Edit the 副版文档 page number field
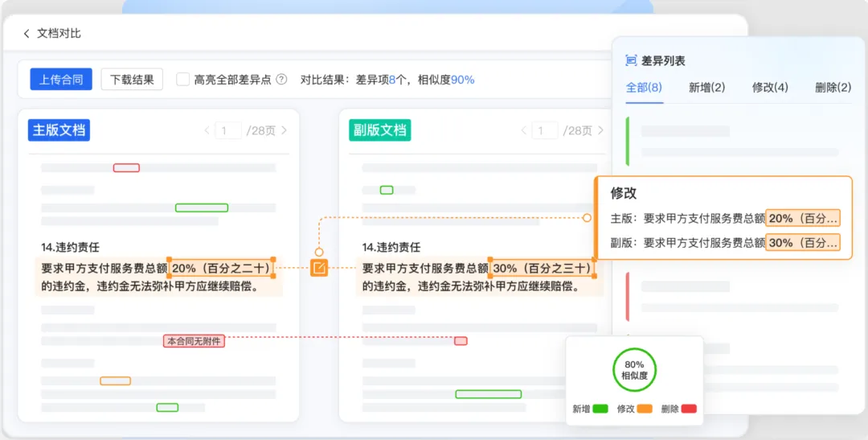This screenshot has height=440, width=868. (x=545, y=131)
